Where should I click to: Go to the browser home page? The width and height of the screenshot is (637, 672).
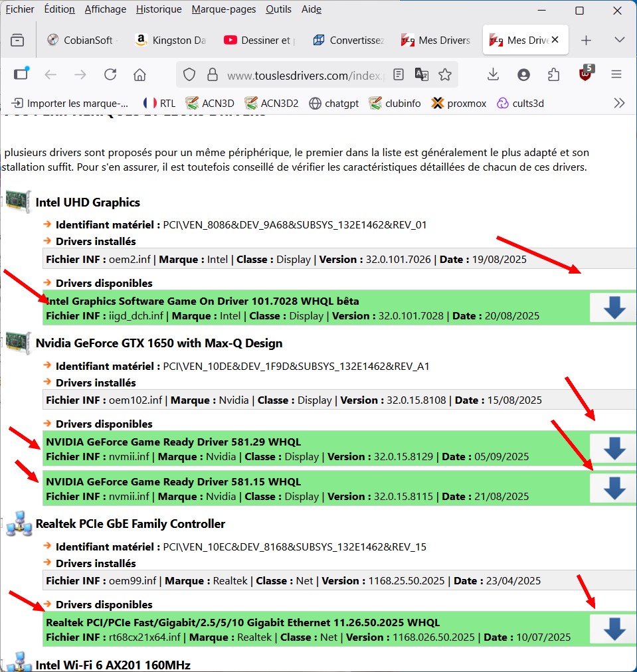(139, 74)
